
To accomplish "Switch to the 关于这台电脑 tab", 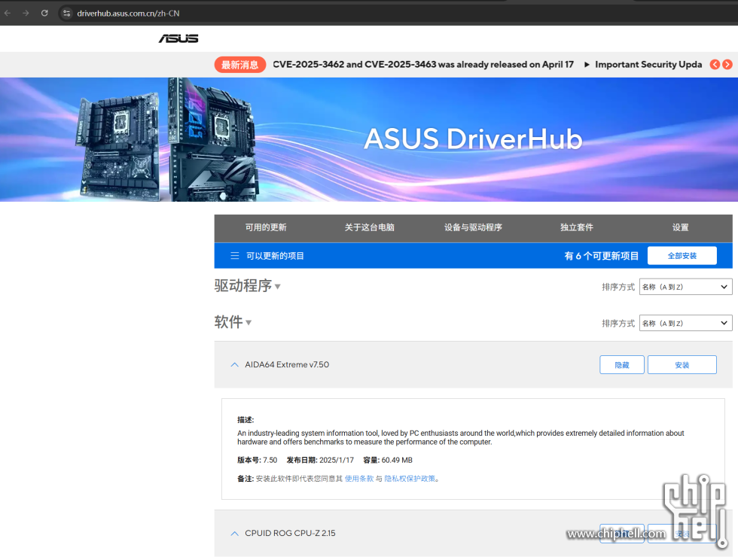I will click(x=370, y=227).
